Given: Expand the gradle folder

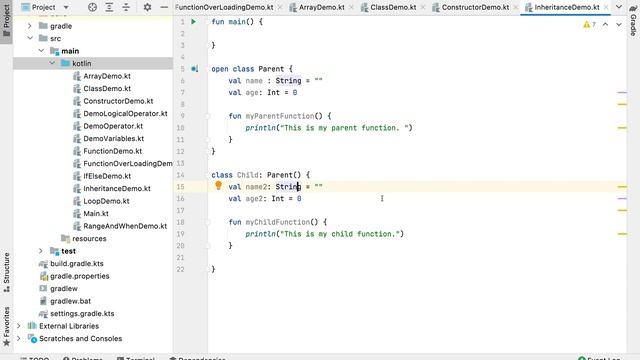Looking at the screenshot, I should coord(29,26).
